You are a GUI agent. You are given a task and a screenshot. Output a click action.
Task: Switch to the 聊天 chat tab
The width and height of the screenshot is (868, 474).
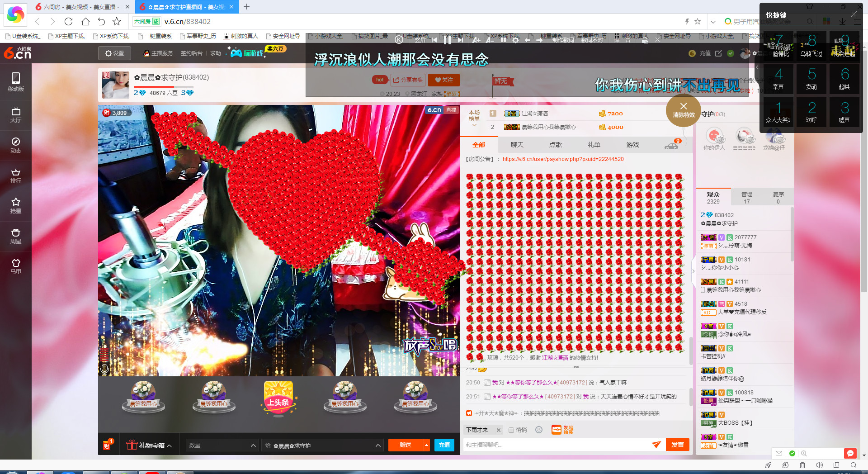(517, 145)
